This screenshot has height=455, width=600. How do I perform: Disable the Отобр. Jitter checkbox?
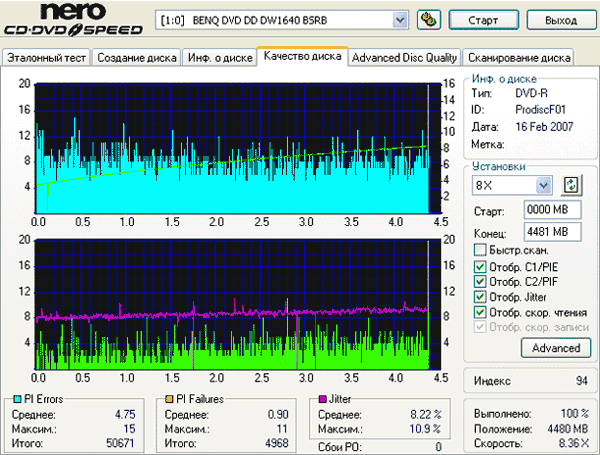(481, 297)
